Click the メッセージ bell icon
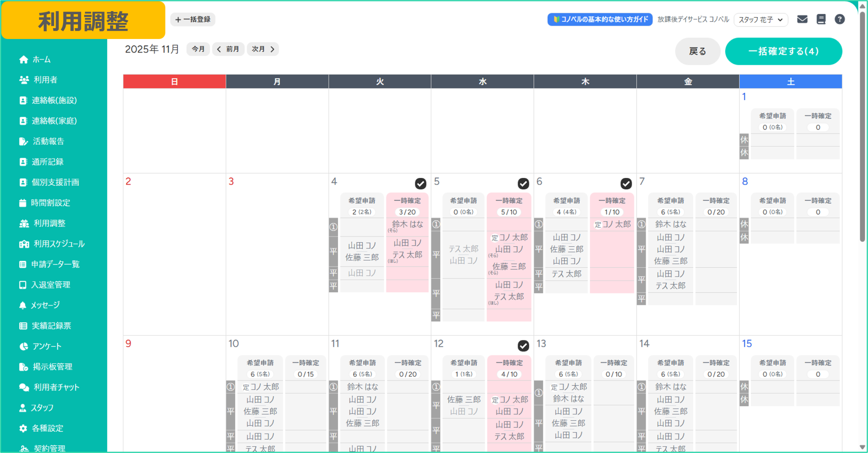This screenshot has width=868, height=453. coord(23,305)
